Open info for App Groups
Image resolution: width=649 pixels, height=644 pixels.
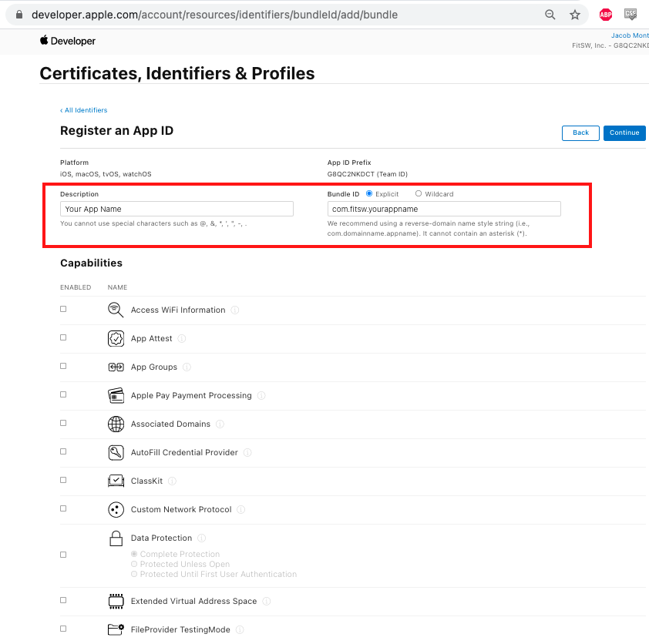click(x=187, y=367)
